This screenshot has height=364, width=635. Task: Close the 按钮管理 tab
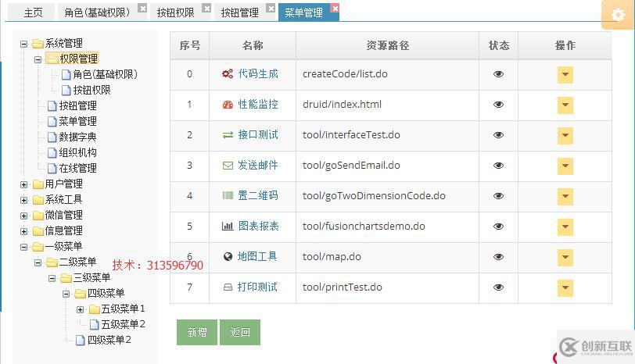tap(271, 8)
